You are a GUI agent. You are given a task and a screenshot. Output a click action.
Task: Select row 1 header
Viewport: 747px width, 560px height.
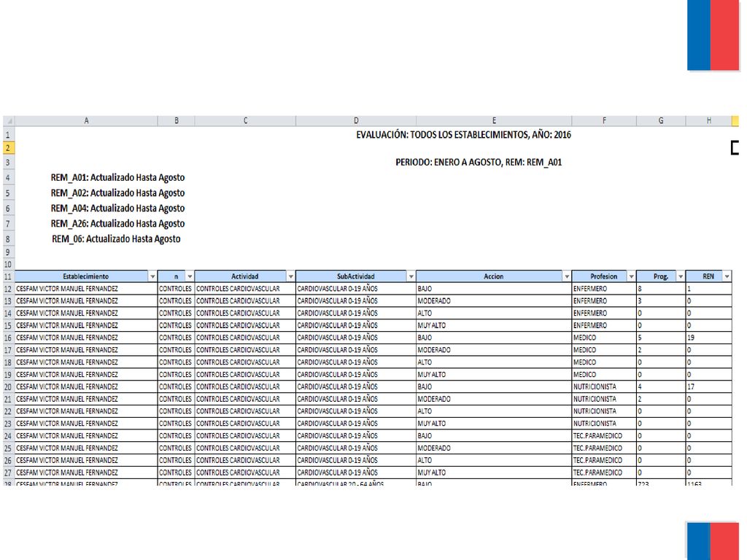coord(9,135)
